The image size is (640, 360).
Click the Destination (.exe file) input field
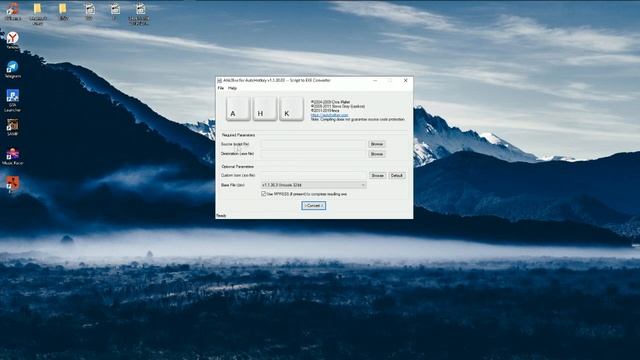tap(313, 154)
